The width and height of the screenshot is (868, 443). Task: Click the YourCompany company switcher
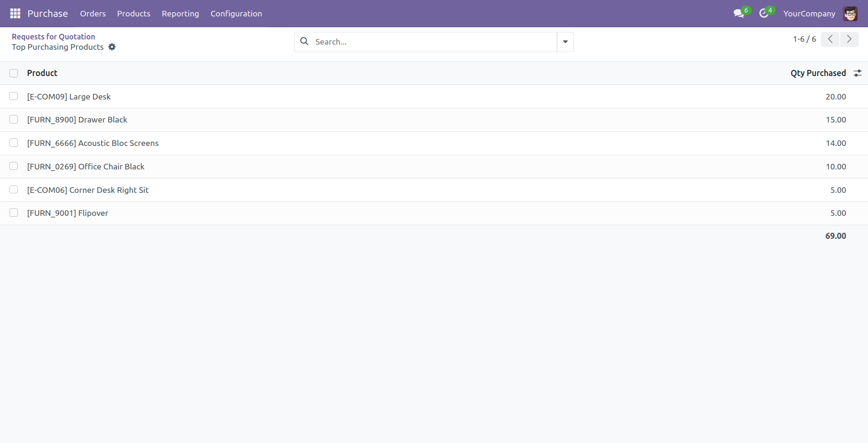point(809,14)
